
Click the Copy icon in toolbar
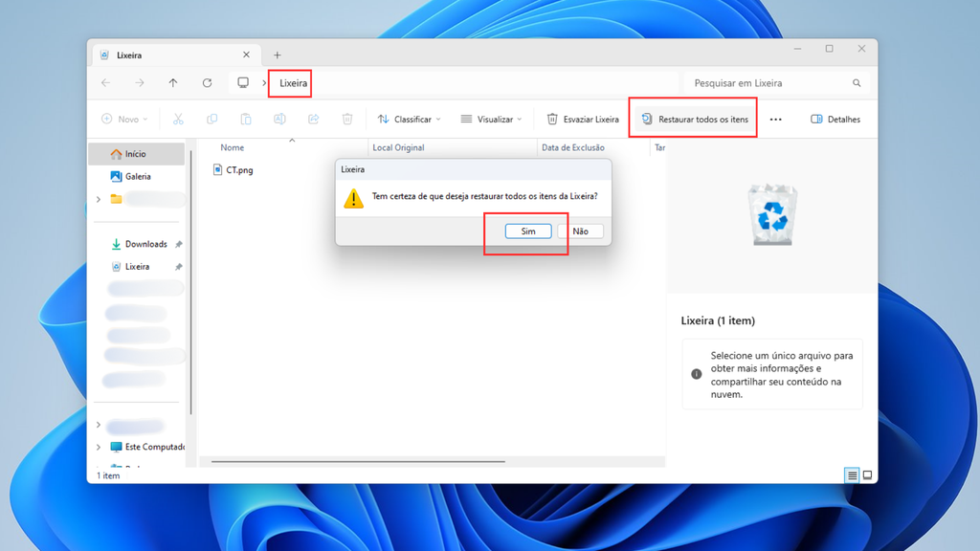point(212,119)
